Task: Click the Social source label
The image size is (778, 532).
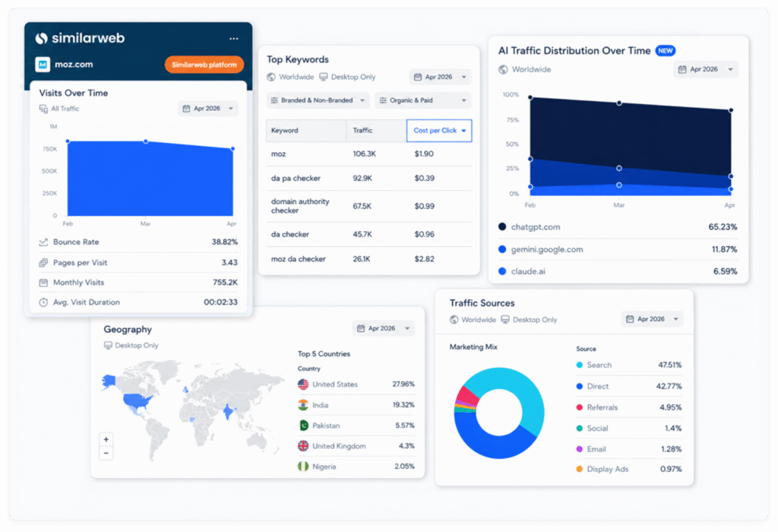Action: click(597, 429)
